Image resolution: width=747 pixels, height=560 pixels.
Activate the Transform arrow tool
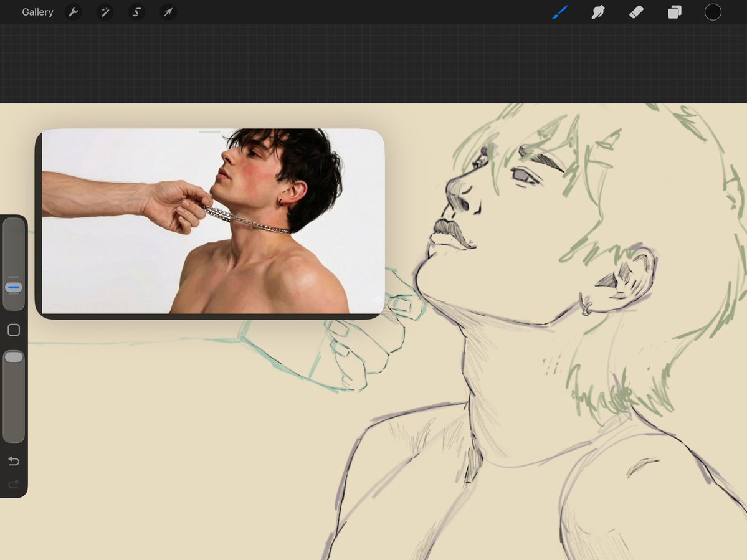(x=168, y=12)
